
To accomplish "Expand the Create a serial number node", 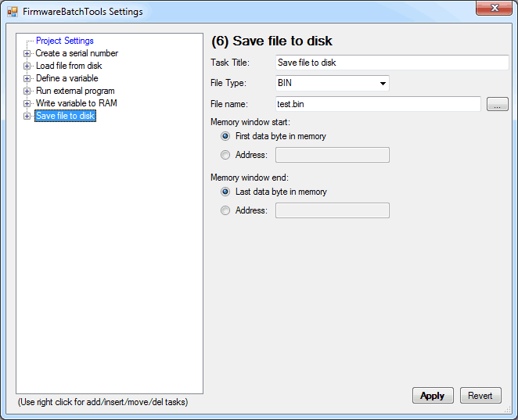I will pyautogui.click(x=27, y=53).
